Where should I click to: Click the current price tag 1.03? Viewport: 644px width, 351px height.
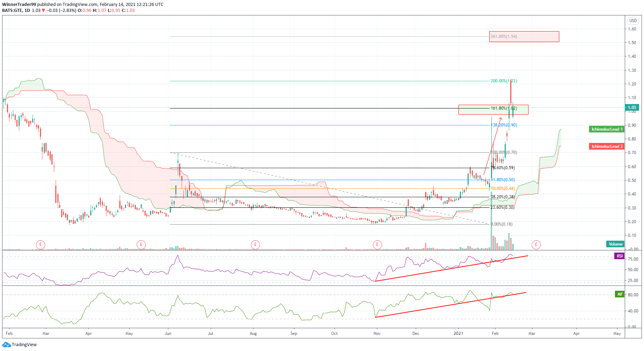[x=632, y=108]
